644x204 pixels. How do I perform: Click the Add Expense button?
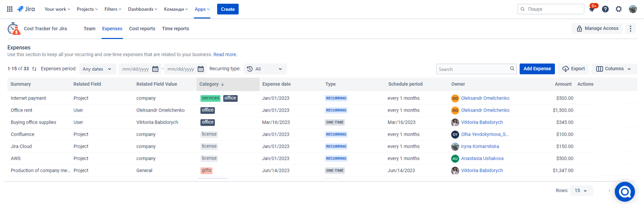click(537, 69)
